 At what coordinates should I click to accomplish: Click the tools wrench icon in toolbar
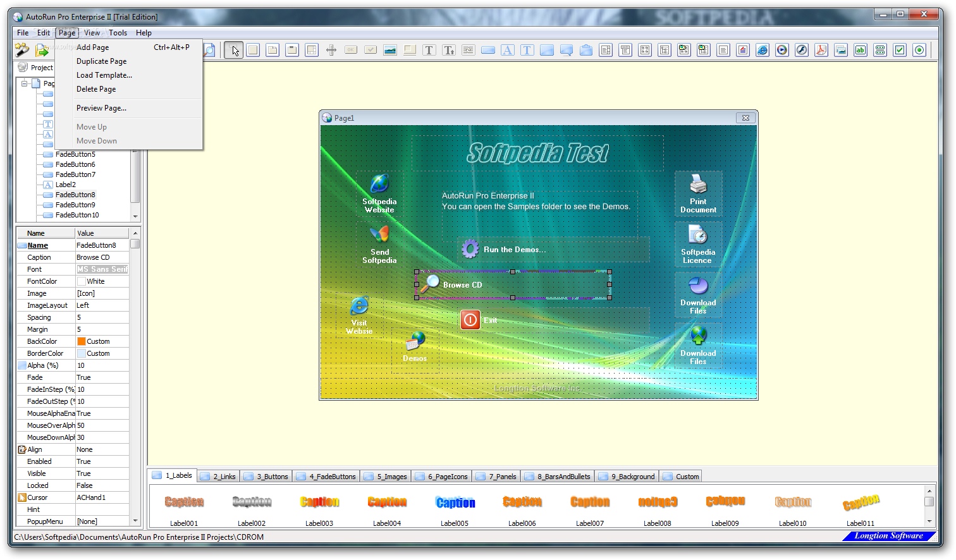(x=22, y=49)
